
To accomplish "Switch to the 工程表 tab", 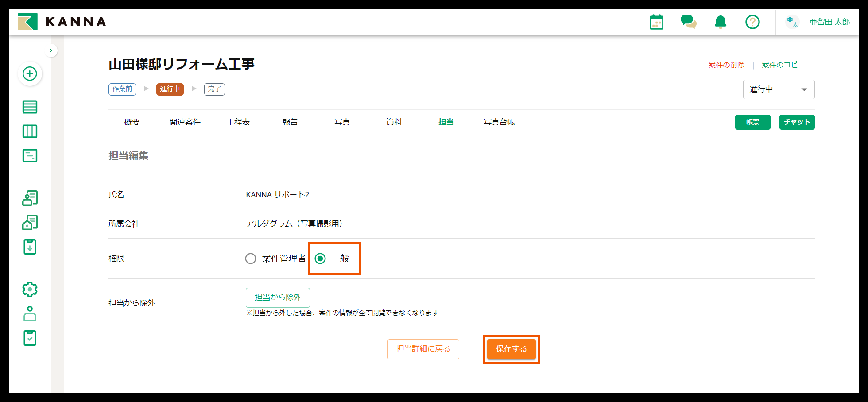I will (238, 122).
